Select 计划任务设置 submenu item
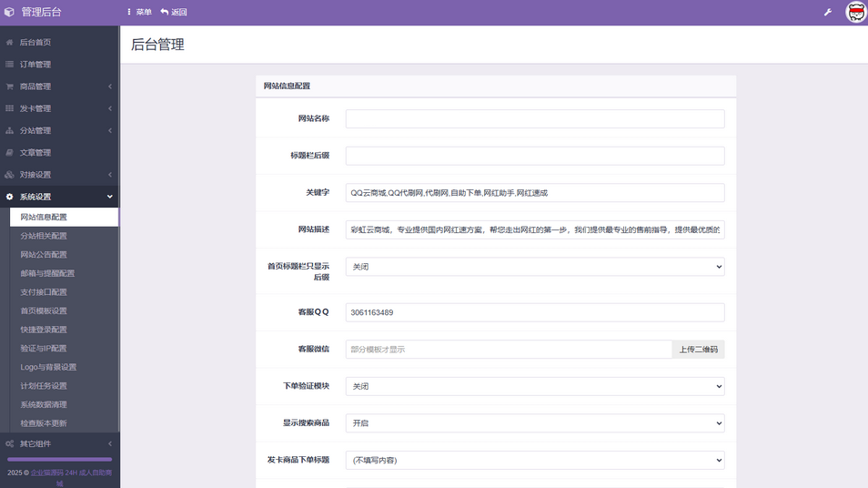This screenshot has height=488, width=868. coord(64,385)
